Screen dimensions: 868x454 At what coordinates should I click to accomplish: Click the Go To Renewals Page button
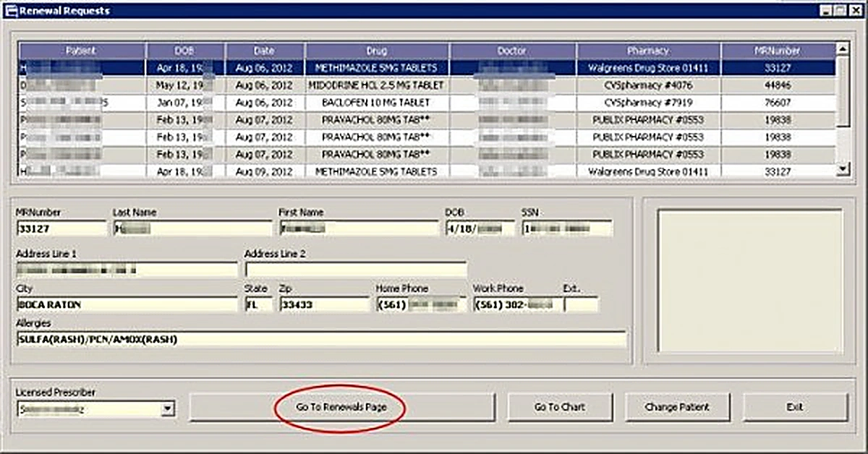point(341,407)
